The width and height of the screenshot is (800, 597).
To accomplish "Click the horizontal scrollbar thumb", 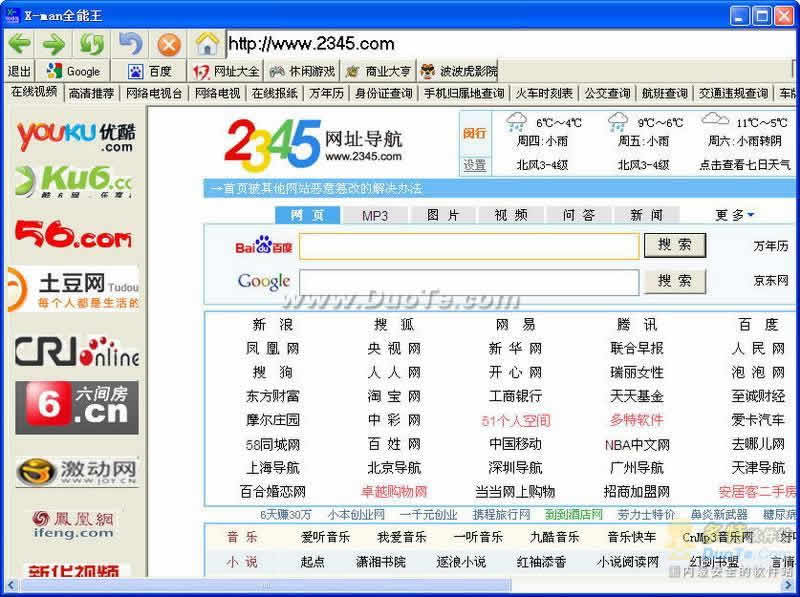I will (x=265, y=586).
